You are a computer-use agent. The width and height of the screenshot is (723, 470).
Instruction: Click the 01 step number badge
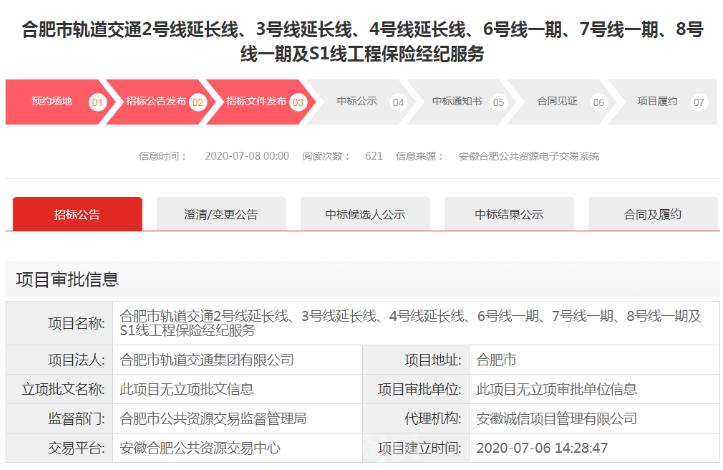tap(97, 102)
